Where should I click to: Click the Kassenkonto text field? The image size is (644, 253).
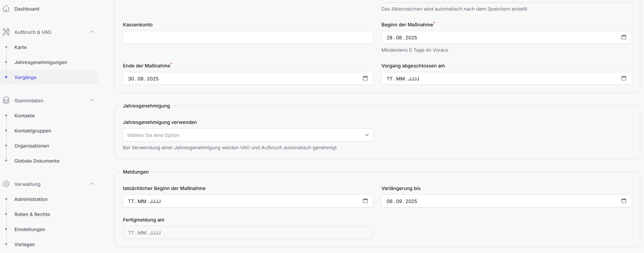(x=248, y=37)
